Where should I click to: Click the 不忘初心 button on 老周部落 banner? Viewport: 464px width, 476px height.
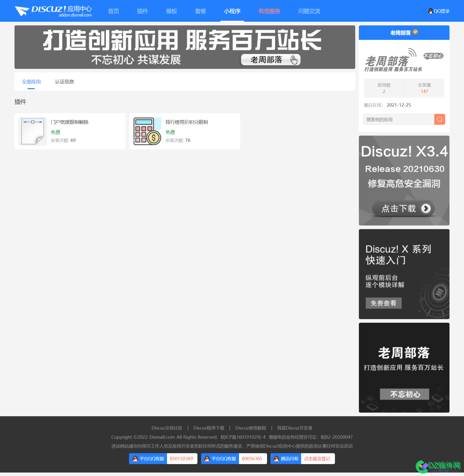pyautogui.click(x=405, y=394)
